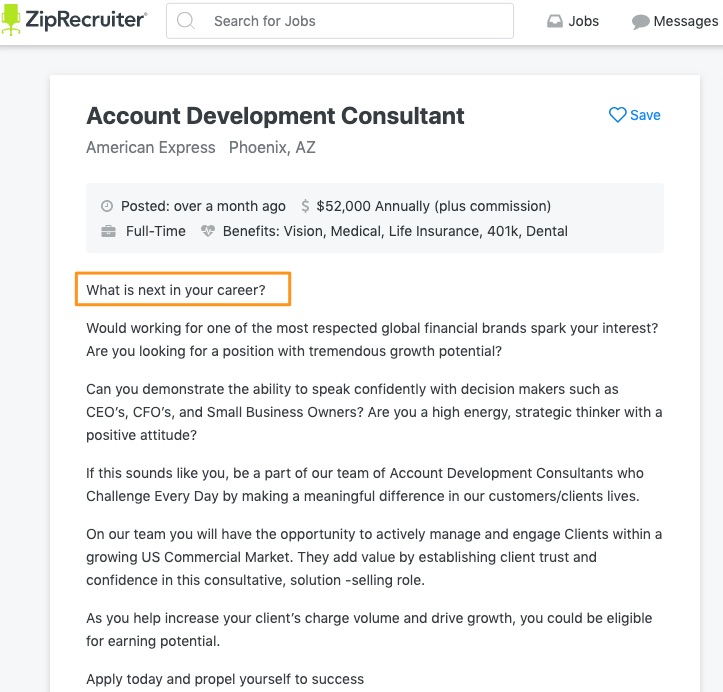Click the Account Development Consultant title
The width and height of the screenshot is (723, 692).
[275, 116]
